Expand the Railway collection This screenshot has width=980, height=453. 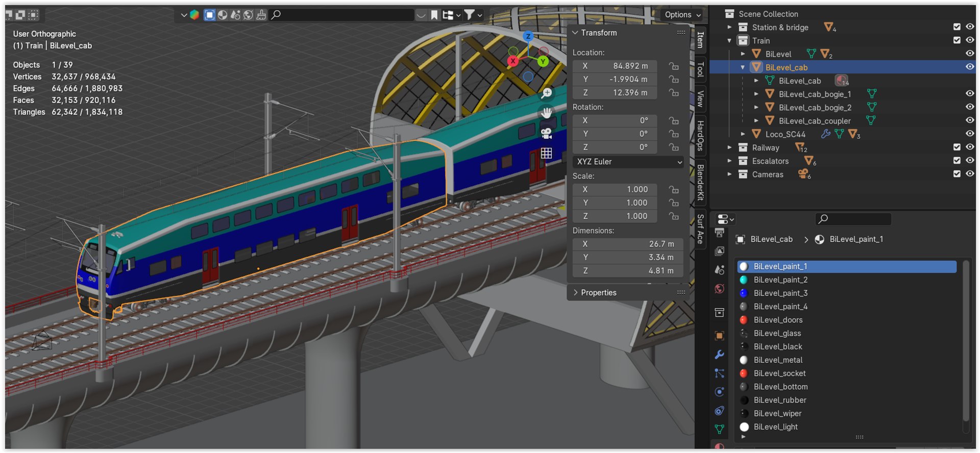coord(729,147)
